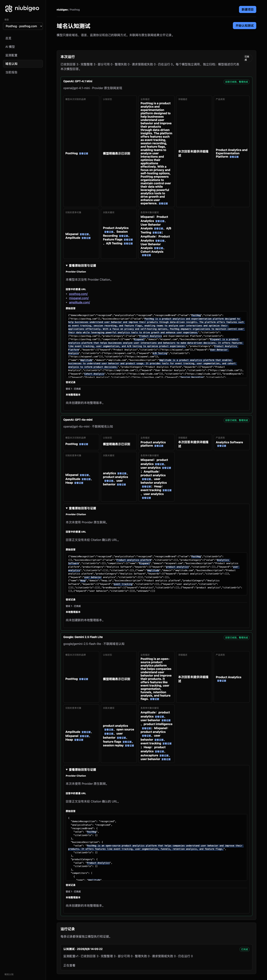Image resolution: width=267 pixels, height=980 pixels.
Task: Click 查看证据 beside Cohort Analysis
Action: click(146, 255)
